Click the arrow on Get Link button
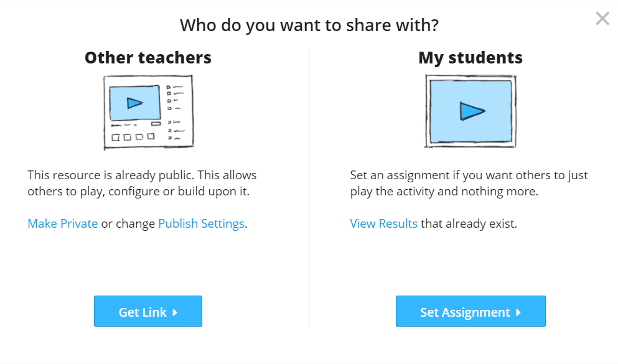Image resolution: width=618 pixels, height=364 pixels. point(175,312)
